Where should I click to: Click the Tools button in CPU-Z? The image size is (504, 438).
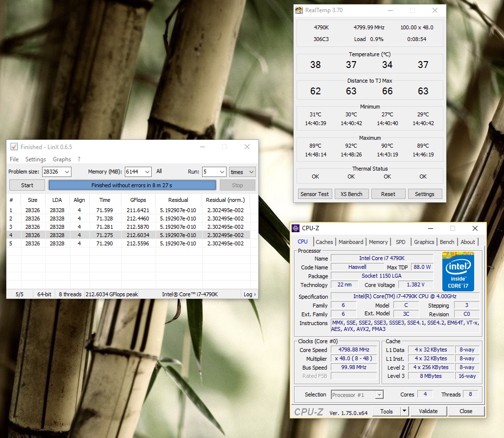(387, 411)
